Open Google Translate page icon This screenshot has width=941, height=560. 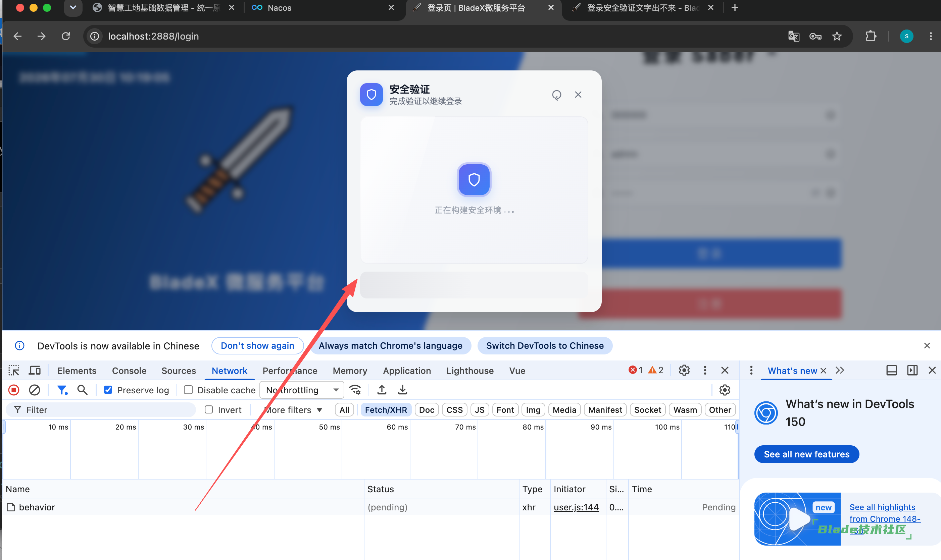click(794, 36)
